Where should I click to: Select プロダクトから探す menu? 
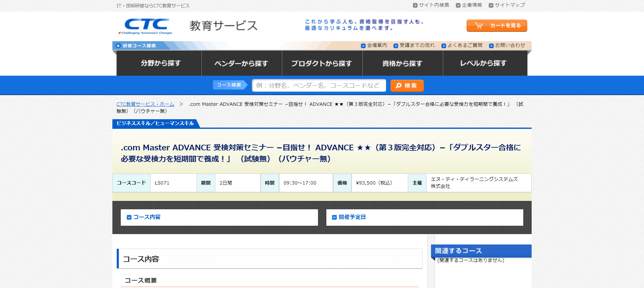pyautogui.click(x=322, y=63)
